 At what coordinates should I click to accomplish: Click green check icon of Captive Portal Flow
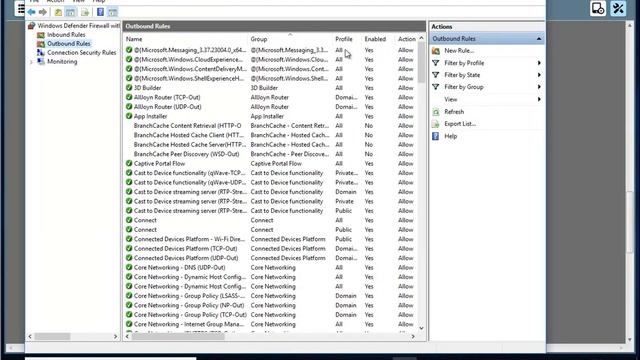tap(129, 163)
